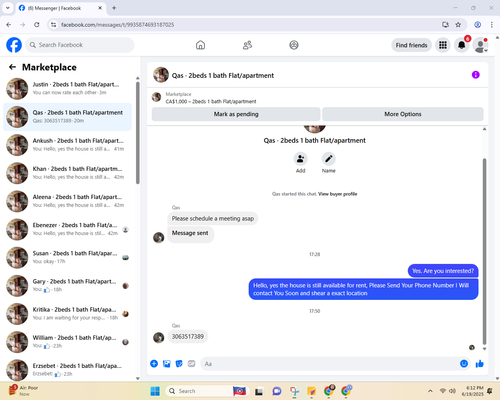This screenshot has height=400, width=500.
Task: Click the CA$1,000 listing details text
Action: tap(211, 101)
